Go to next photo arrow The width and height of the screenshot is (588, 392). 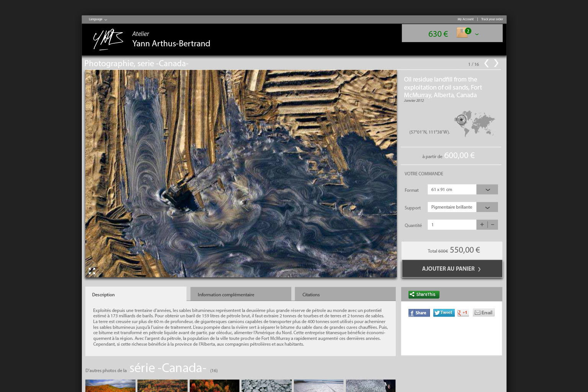click(x=496, y=63)
